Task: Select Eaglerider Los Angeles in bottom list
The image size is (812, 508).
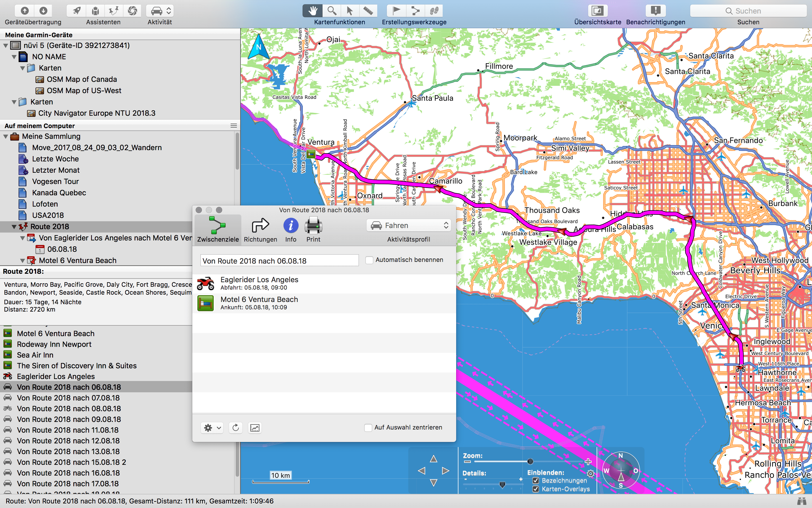Action: pos(96,376)
